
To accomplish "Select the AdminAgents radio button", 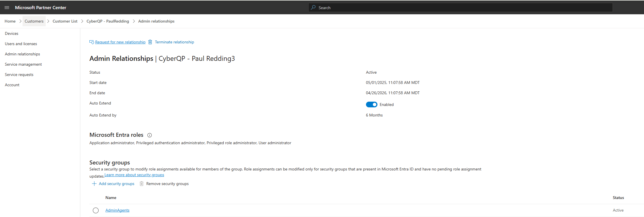I will 96,210.
